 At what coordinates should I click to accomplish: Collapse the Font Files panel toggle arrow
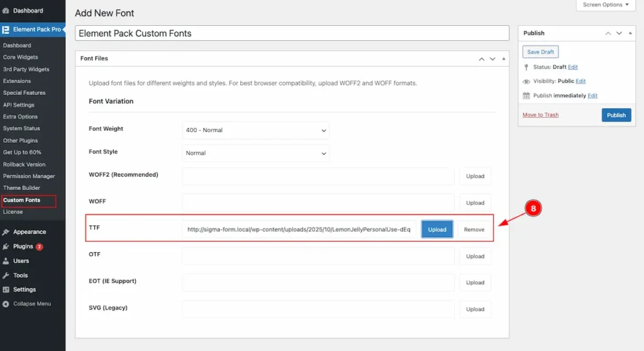tap(503, 58)
